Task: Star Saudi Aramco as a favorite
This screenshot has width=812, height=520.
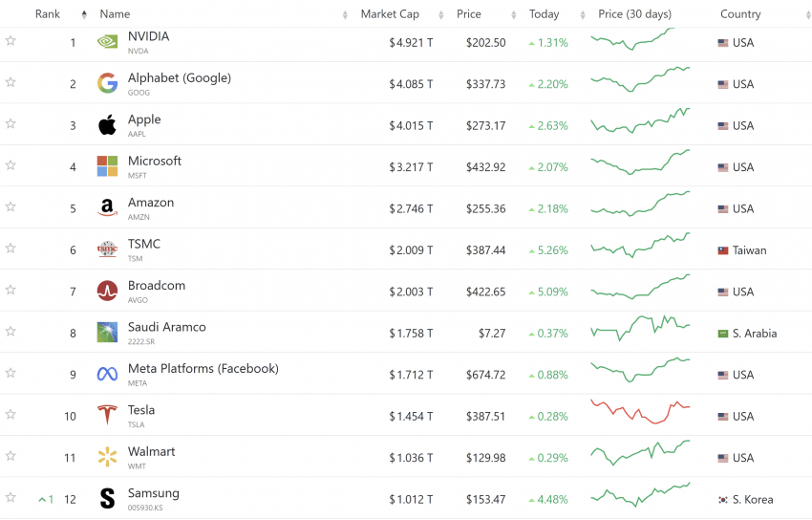Action: (11, 331)
